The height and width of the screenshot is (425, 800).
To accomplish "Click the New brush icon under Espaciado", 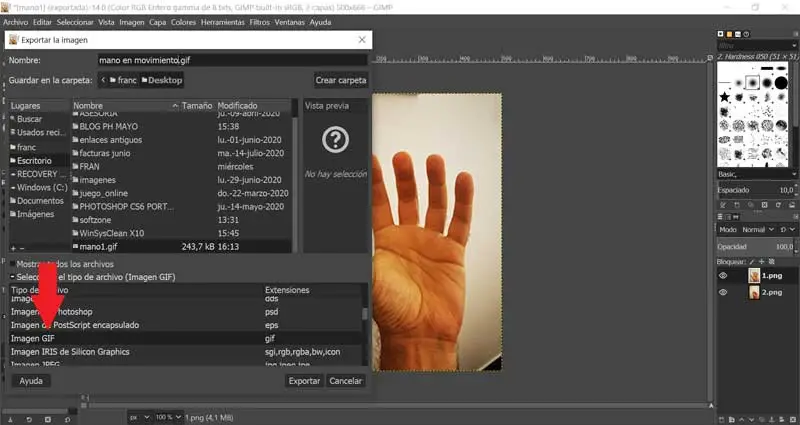I will (x=737, y=205).
